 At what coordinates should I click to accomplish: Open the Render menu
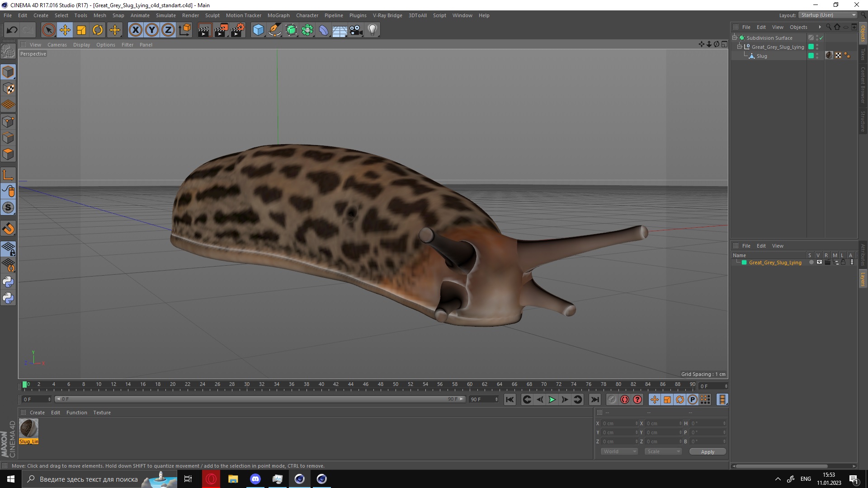pyautogui.click(x=190, y=15)
